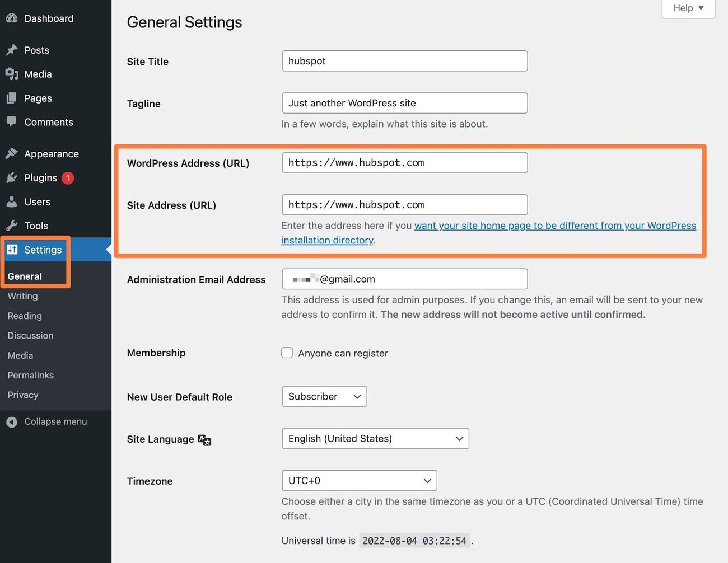The image size is (728, 563).
Task: Expand the Help panel top right
Action: tap(688, 8)
